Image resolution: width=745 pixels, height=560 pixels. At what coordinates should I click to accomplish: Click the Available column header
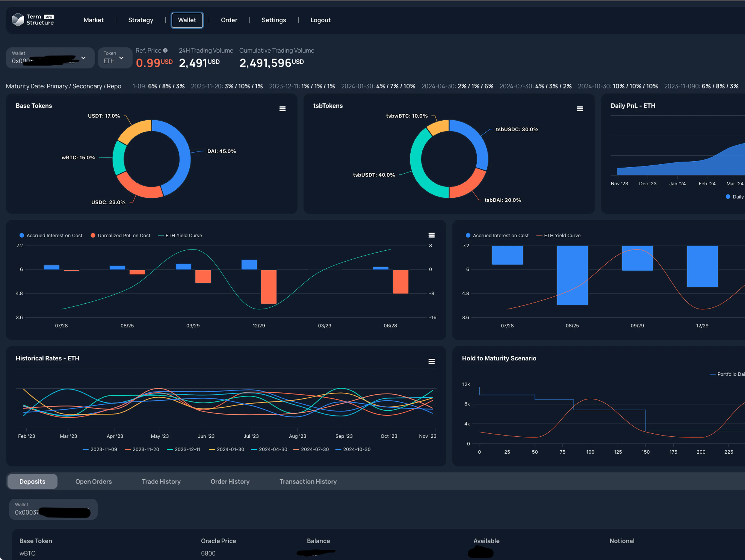tap(486, 541)
